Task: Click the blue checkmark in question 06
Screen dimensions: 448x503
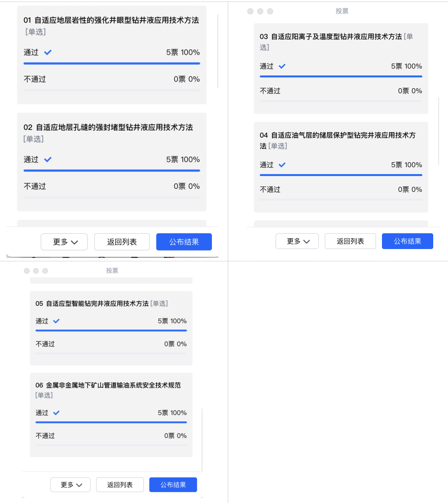Action: pyautogui.click(x=56, y=413)
